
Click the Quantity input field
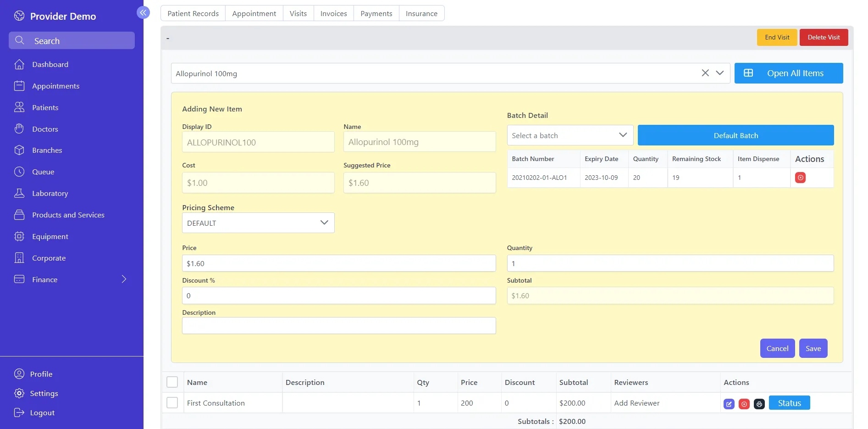(670, 263)
